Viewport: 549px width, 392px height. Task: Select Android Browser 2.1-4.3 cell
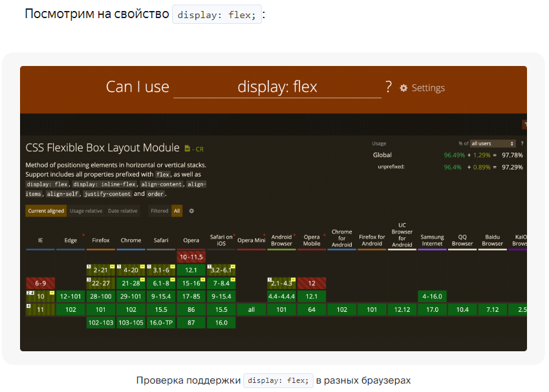(281, 283)
